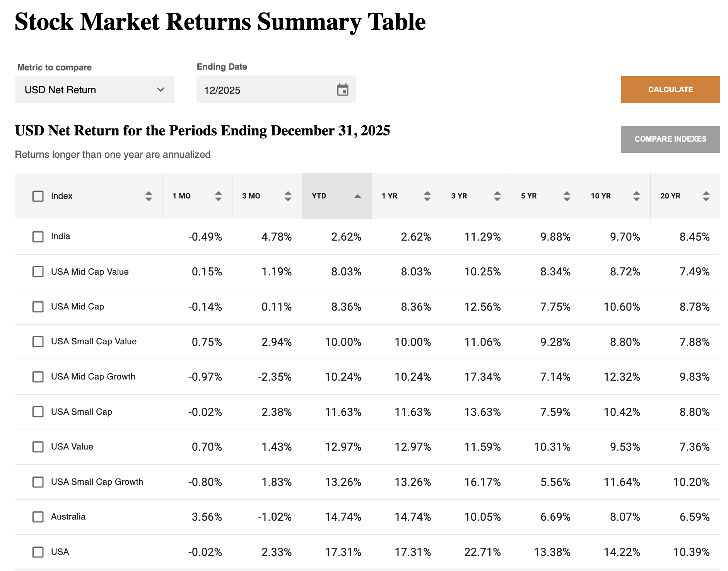Check the USA Small Cap Growth checkbox

tap(38, 482)
